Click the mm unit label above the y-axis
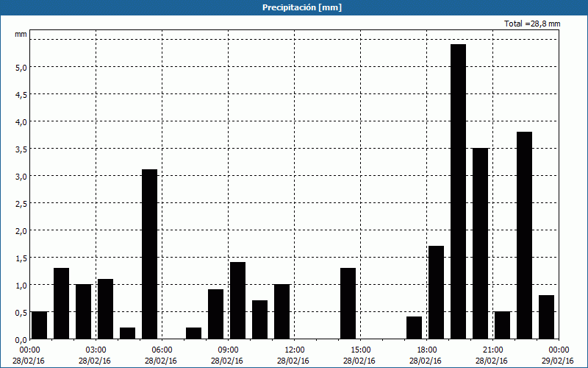This screenshot has width=588, height=368. pyautogui.click(x=21, y=34)
